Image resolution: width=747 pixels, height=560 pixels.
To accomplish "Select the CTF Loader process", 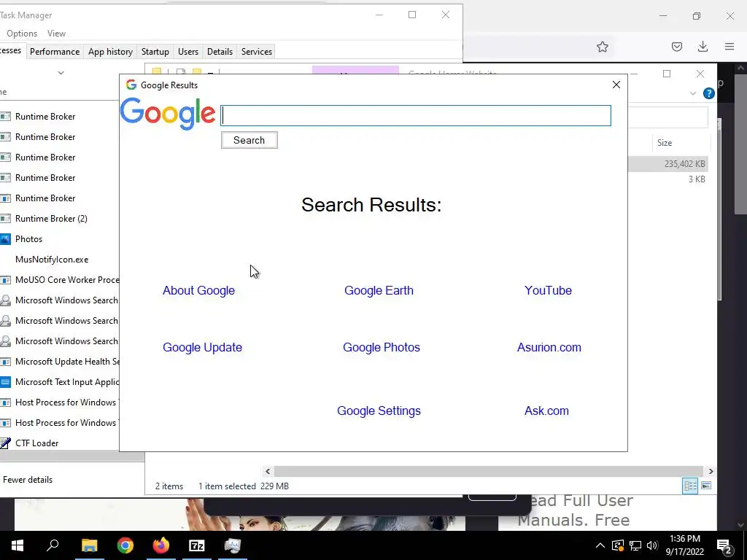I will (60, 443).
